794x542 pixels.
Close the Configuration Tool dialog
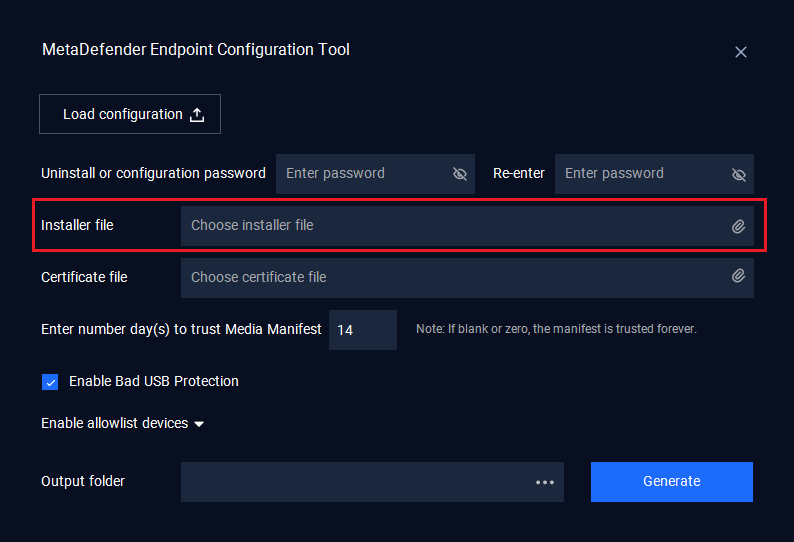(741, 52)
